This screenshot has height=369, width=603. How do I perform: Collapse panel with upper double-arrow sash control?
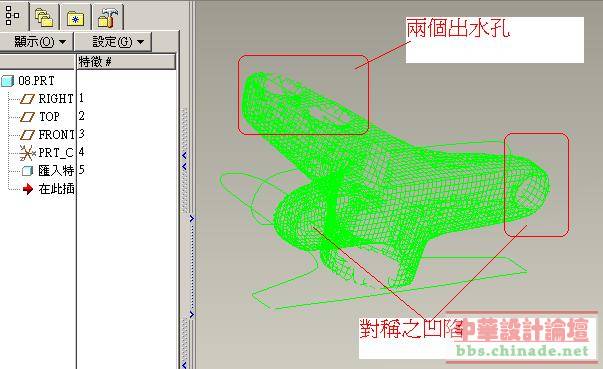tap(184, 161)
